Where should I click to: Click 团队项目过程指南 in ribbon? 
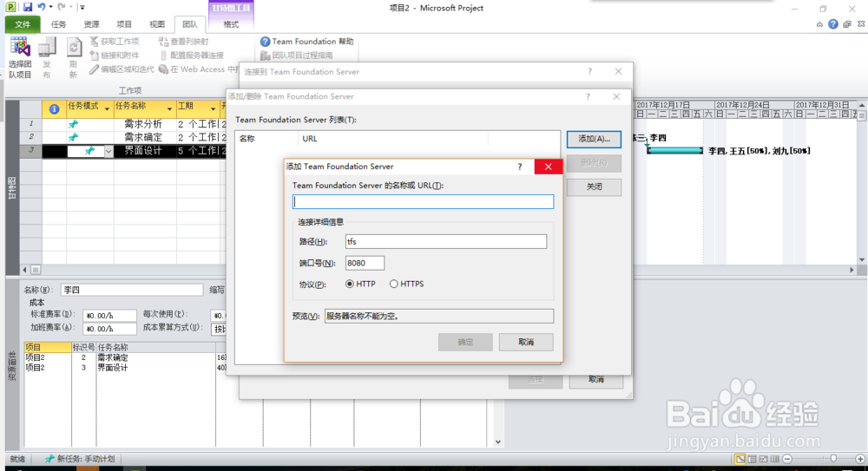(297, 56)
